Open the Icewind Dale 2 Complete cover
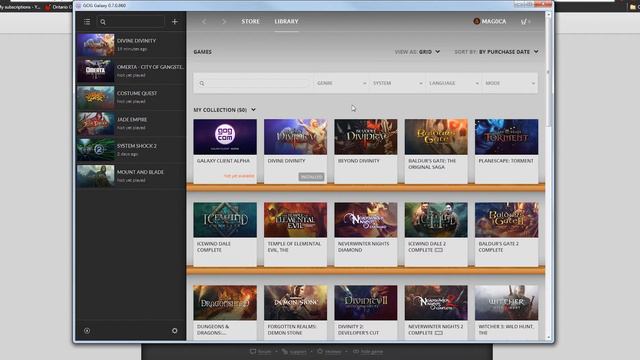 (436, 220)
